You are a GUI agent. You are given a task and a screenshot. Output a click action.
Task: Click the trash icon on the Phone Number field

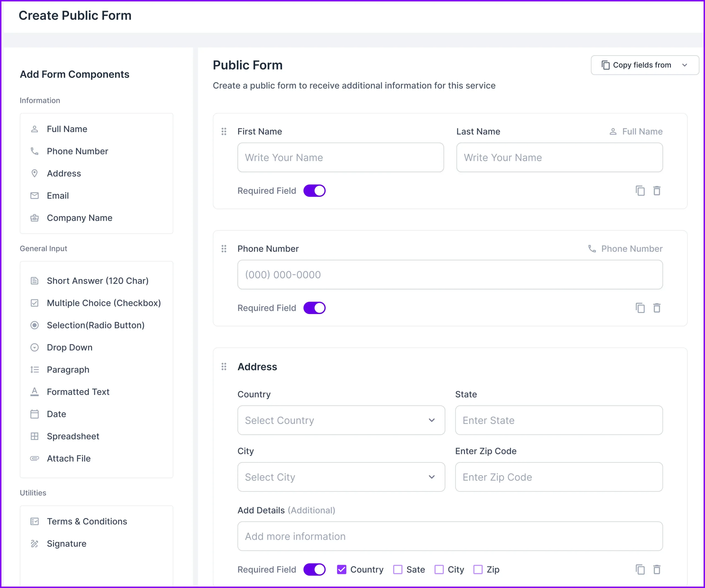point(657,308)
